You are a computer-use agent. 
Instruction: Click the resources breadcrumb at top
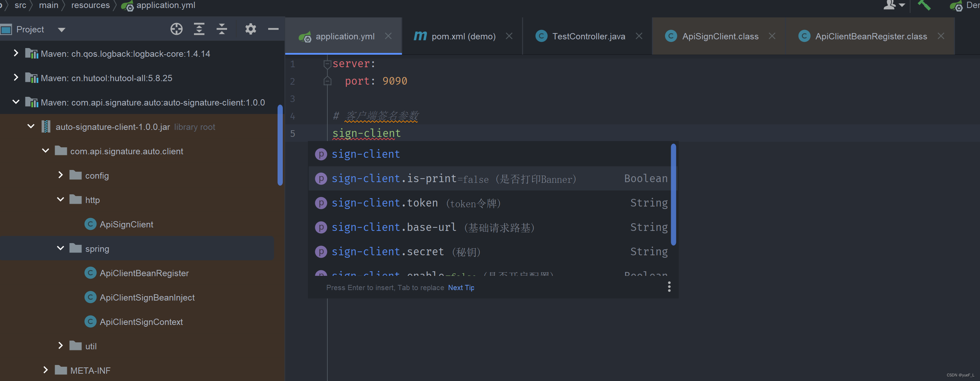tap(90, 5)
